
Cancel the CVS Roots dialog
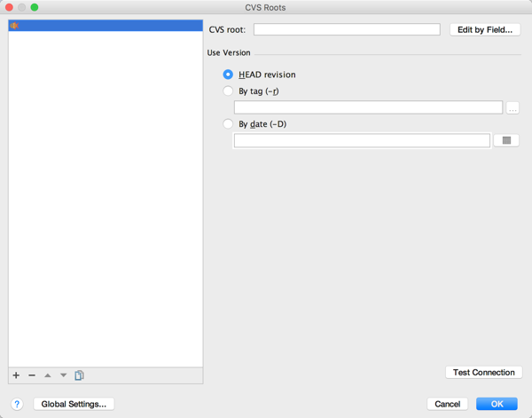tap(447, 404)
